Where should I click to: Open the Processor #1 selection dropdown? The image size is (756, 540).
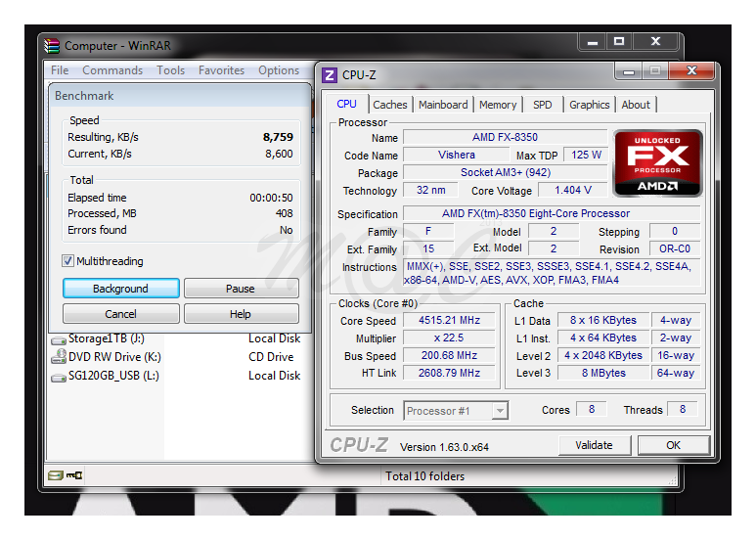[500, 411]
